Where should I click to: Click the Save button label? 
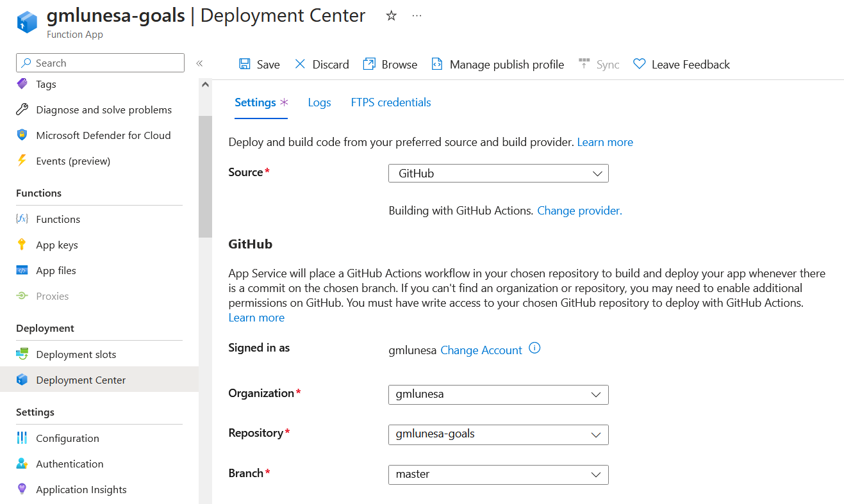pyautogui.click(x=269, y=65)
